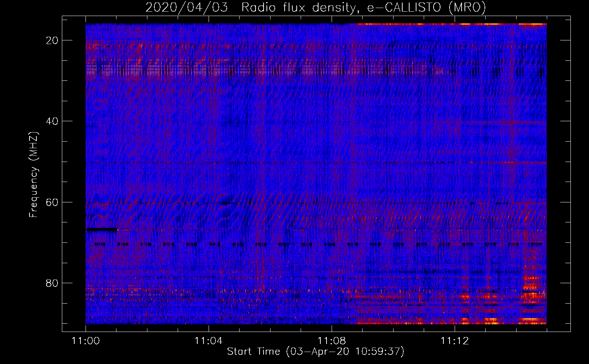Image resolution: width=589 pixels, height=364 pixels.
Task: Click the 11:08 time tick label
Action: [332, 341]
